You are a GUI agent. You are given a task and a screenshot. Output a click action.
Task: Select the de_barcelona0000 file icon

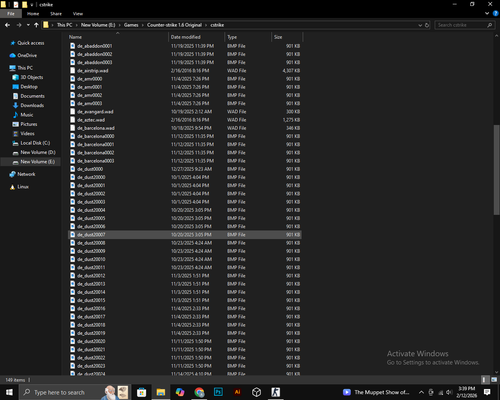pos(73,136)
